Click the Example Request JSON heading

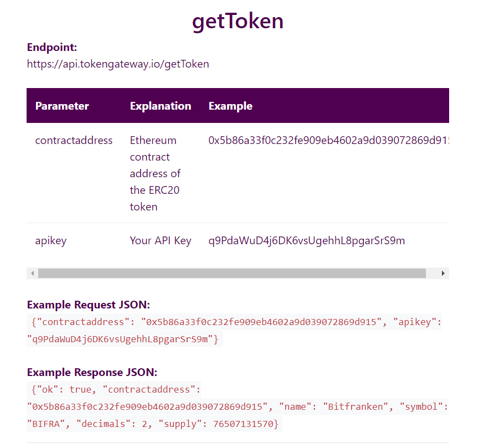[x=89, y=305]
